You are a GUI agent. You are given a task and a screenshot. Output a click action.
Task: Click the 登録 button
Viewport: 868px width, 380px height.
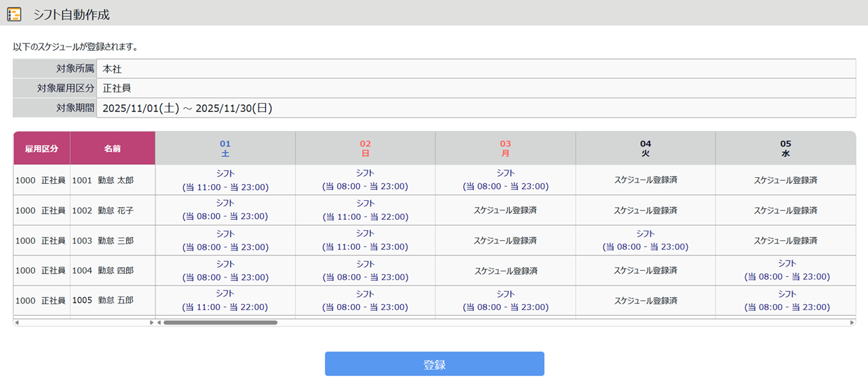434,364
